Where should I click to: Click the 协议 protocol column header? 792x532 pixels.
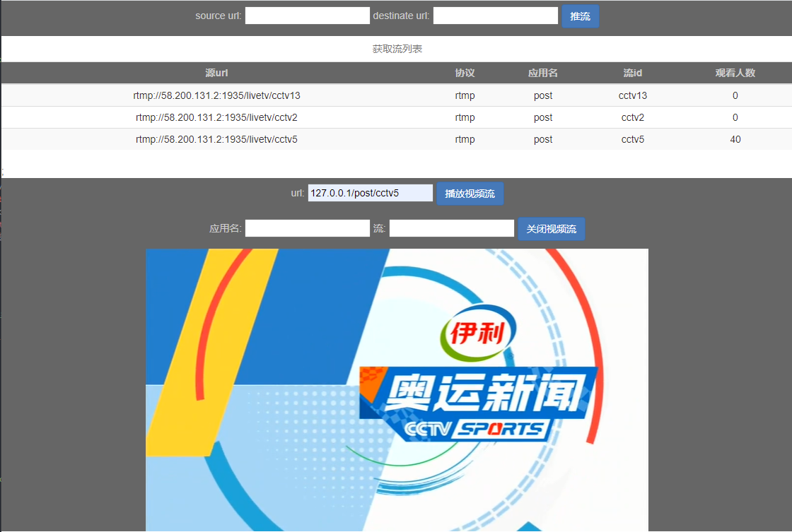pos(465,73)
